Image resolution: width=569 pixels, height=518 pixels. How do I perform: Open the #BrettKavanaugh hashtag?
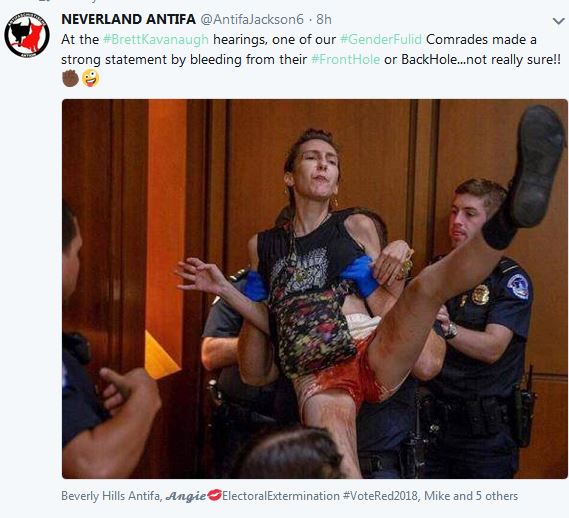(x=156, y=39)
